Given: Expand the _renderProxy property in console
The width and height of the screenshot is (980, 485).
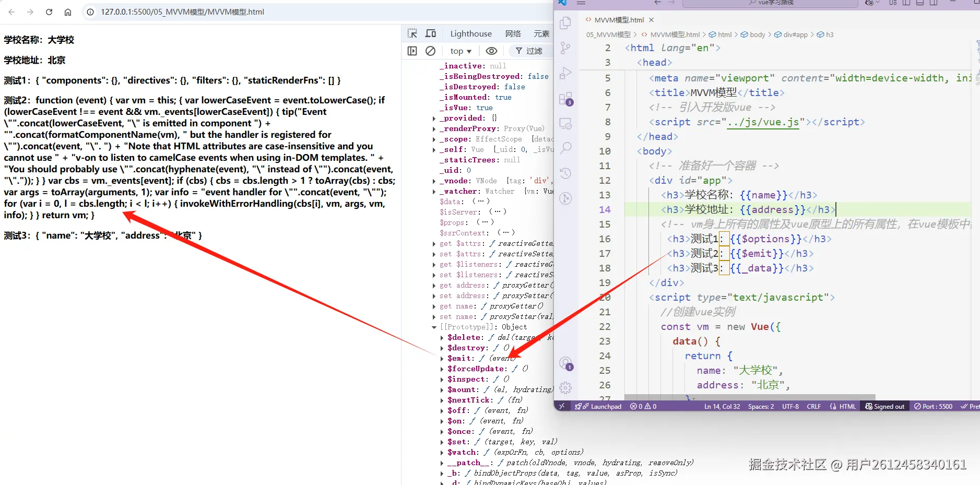Looking at the screenshot, I should tap(434, 129).
